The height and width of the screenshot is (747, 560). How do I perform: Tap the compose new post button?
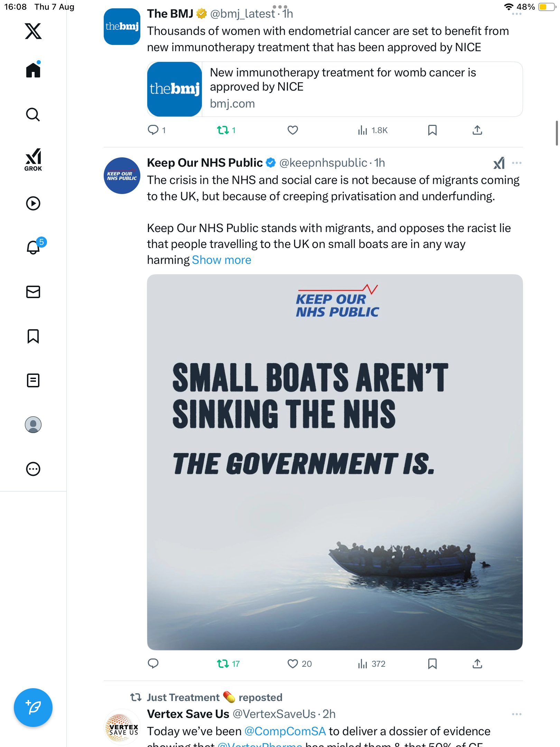point(33,708)
